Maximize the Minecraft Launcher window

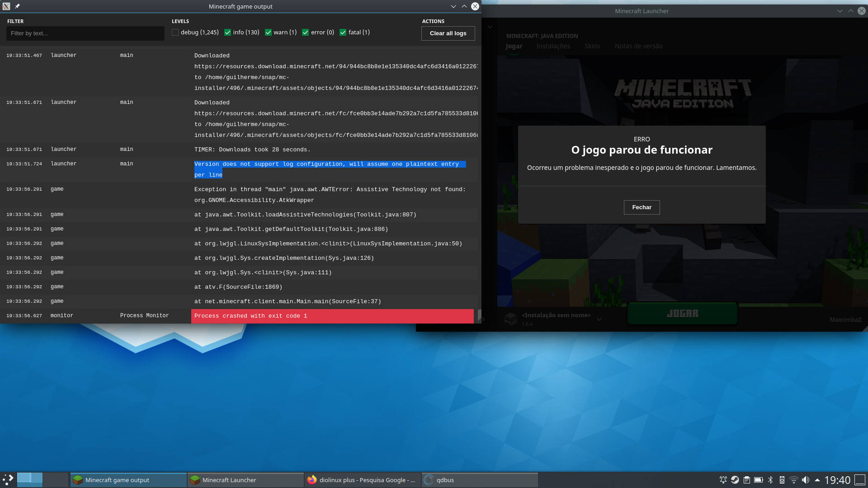point(850,11)
